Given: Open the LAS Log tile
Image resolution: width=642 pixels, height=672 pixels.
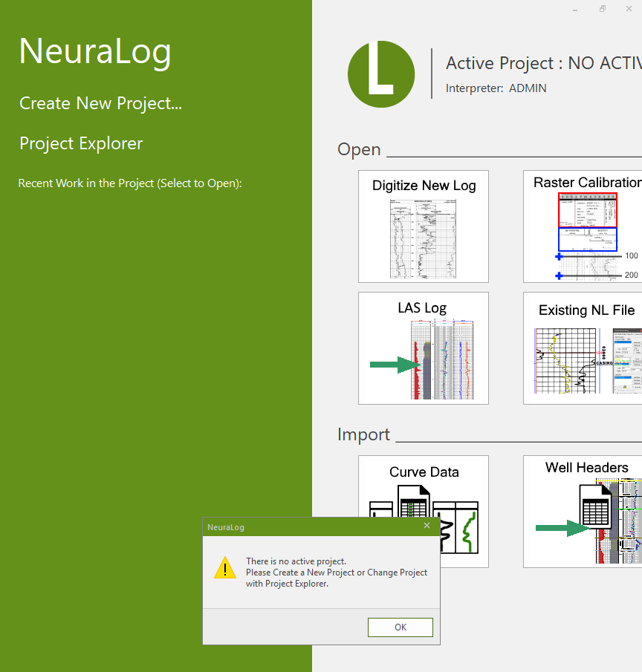Looking at the screenshot, I should 424,348.
